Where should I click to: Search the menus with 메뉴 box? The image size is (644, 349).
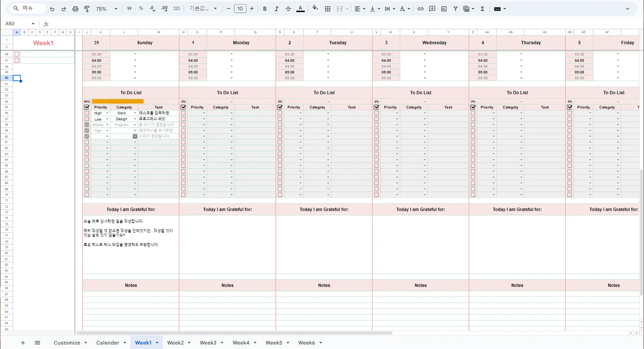(28, 9)
